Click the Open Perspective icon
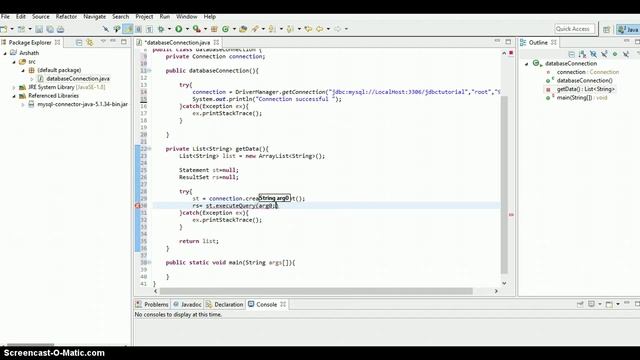 (x=607, y=29)
